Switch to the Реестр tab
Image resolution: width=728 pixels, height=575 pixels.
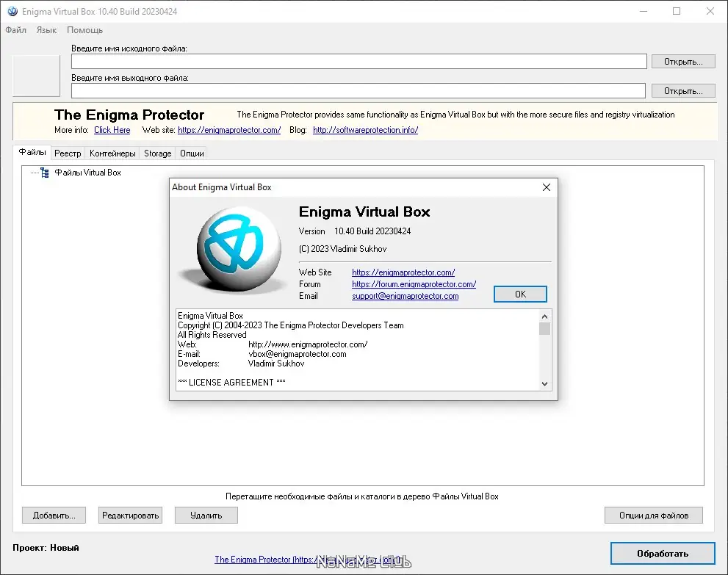pyautogui.click(x=68, y=153)
